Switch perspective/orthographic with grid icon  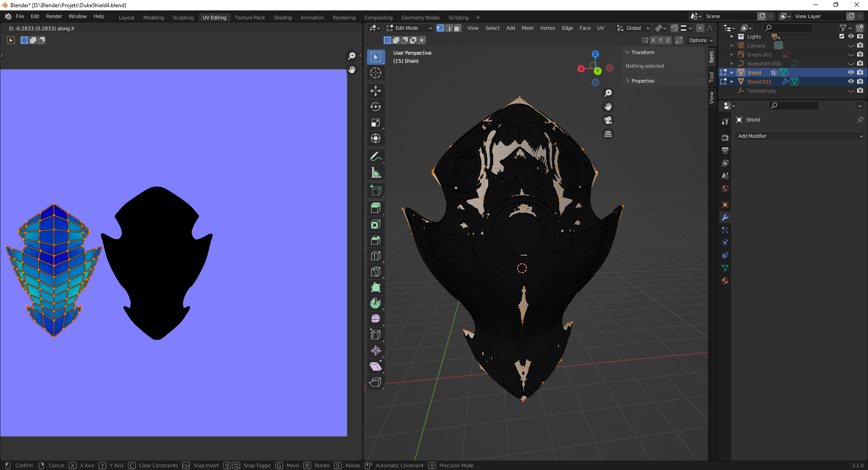[609, 134]
